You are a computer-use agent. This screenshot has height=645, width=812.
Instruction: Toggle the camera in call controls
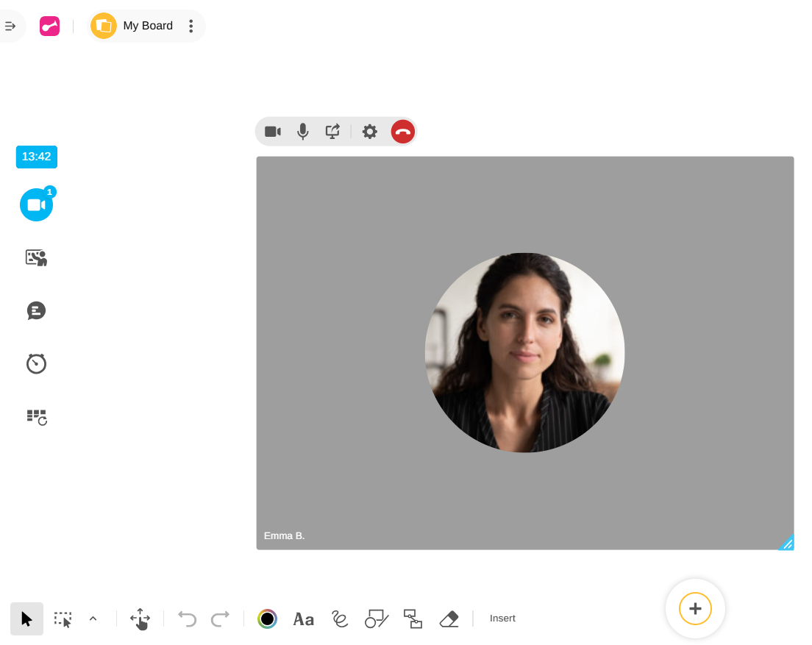[273, 132]
